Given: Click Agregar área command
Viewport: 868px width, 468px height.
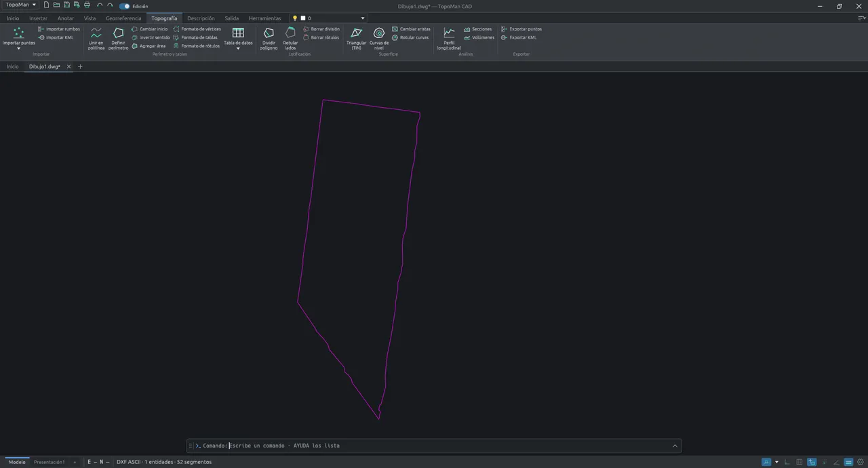Looking at the screenshot, I should pos(149,46).
